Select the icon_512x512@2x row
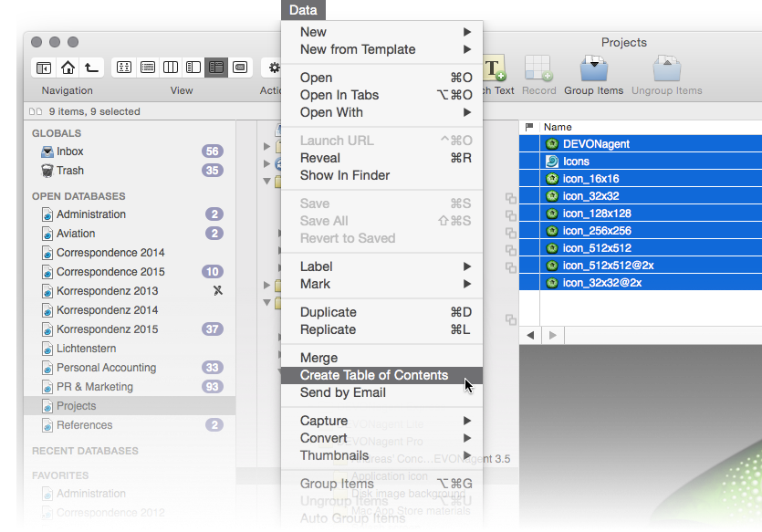 point(641,266)
